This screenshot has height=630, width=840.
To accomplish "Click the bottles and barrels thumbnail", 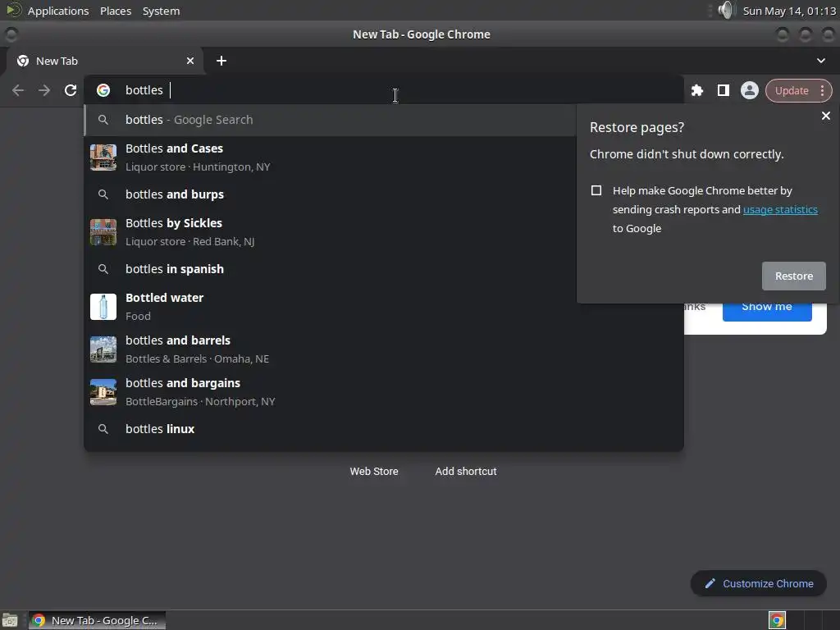I will click(103, 349).
